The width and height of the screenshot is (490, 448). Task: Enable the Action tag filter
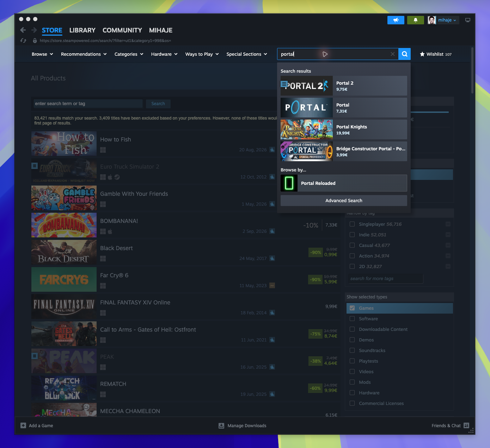point(352,256)
